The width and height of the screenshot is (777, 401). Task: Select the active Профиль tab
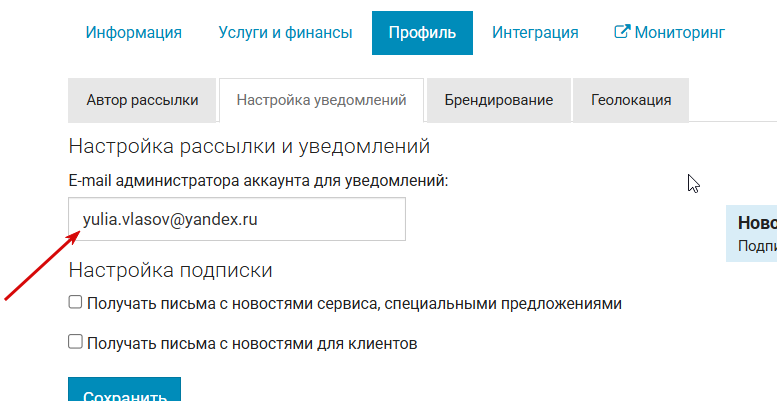422,33
